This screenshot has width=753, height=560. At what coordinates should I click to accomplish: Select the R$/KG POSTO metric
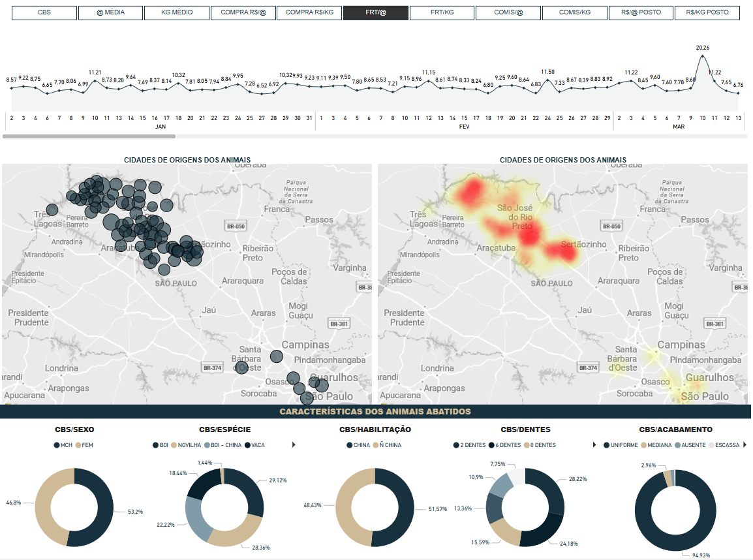point(707,13)
